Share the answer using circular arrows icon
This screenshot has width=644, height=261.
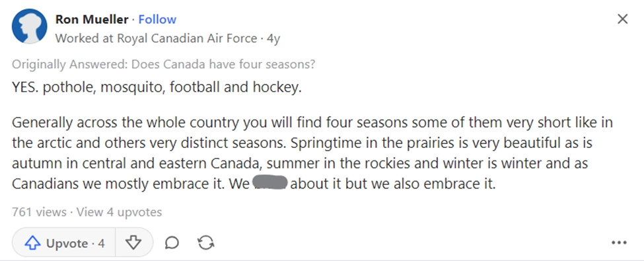pos(205,243)
